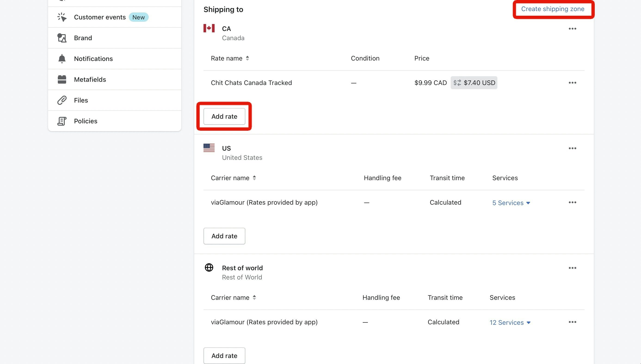Click the Customer events icon in sidebar
Viewport: 641px width, 364px height.
click(62, 17)
